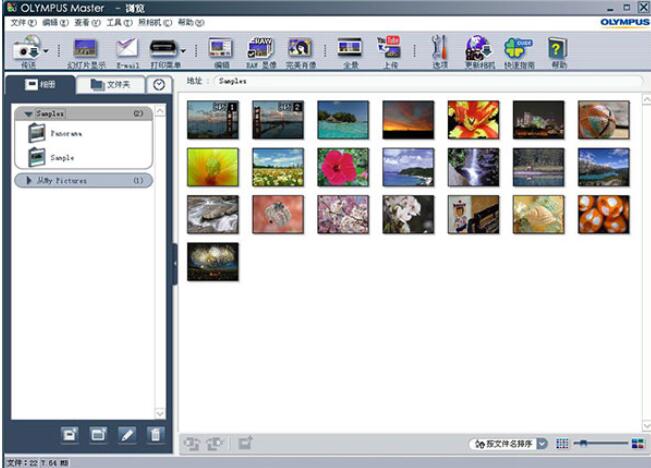Image resolution: width=651 pixels, height=468 pixels.
Task: Click the YouTube upload (上传) icon
Action: tap(389, 47)
